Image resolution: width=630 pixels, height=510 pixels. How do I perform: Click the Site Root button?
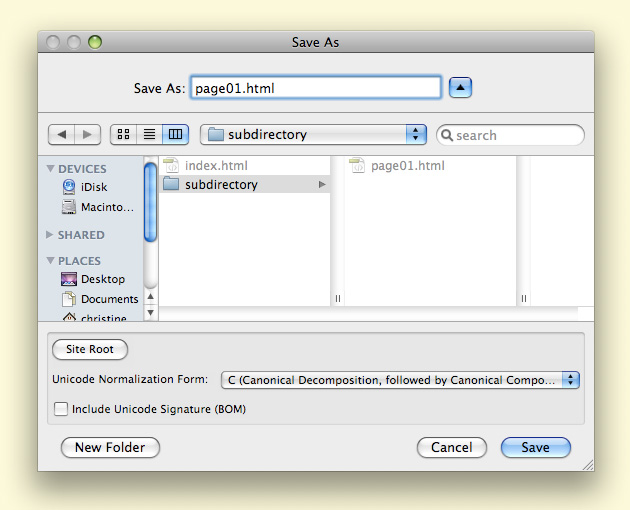(90, 349)
